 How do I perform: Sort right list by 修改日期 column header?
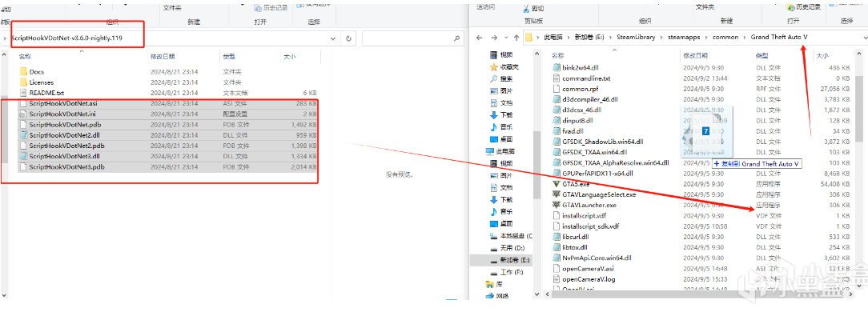pos(695,56)
